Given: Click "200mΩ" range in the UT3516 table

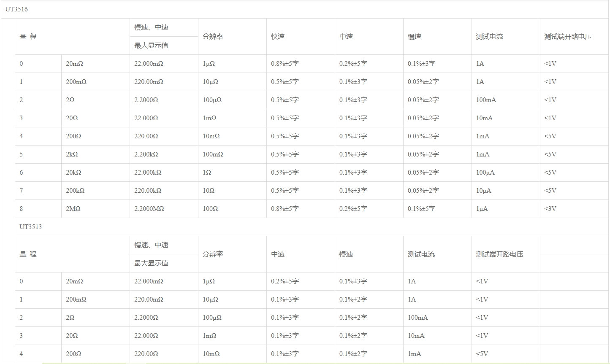Looking at the screenshot, I should tap(76, 82).
